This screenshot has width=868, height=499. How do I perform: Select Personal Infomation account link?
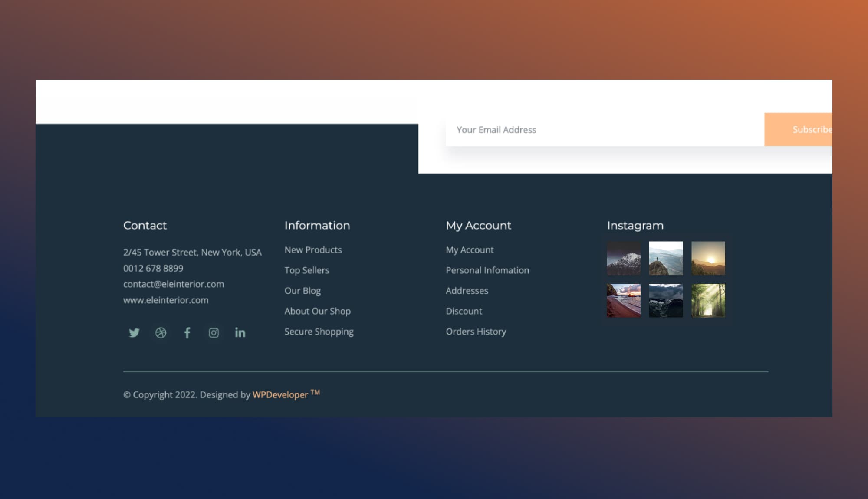coord(487,270)
